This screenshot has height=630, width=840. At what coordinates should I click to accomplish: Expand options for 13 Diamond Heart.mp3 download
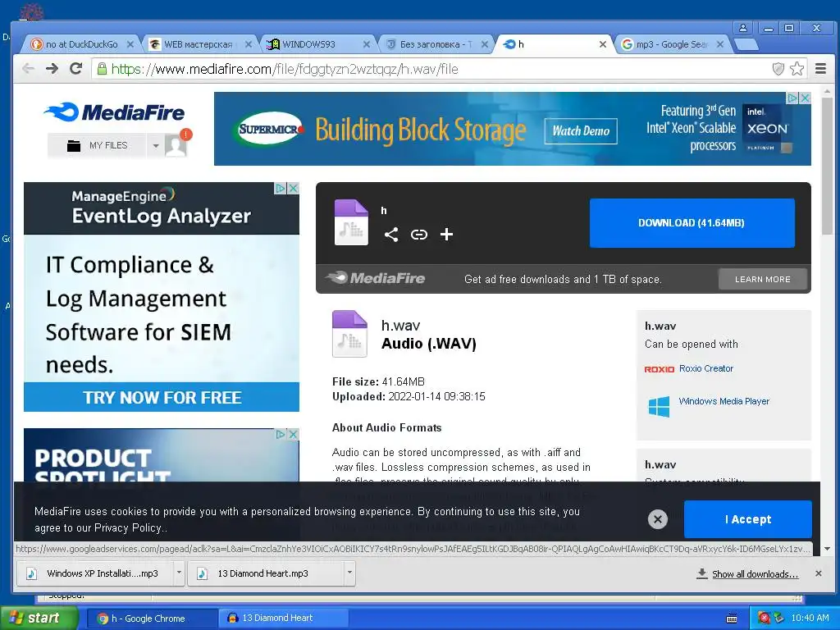tap(349, 573)
